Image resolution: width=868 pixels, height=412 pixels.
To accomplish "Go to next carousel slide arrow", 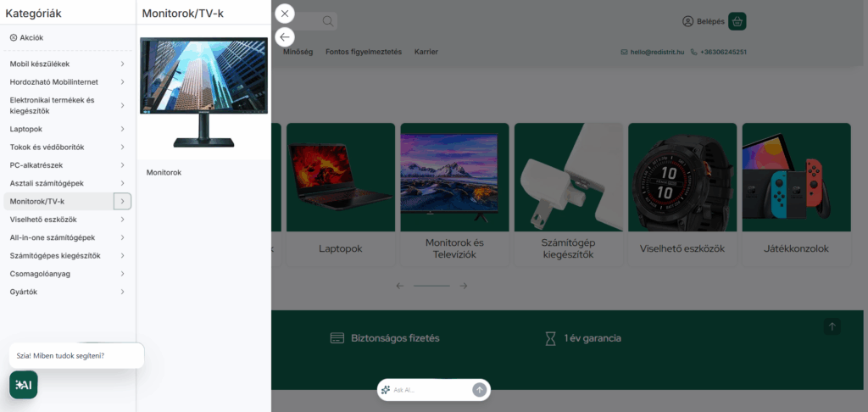I will 464,286.
